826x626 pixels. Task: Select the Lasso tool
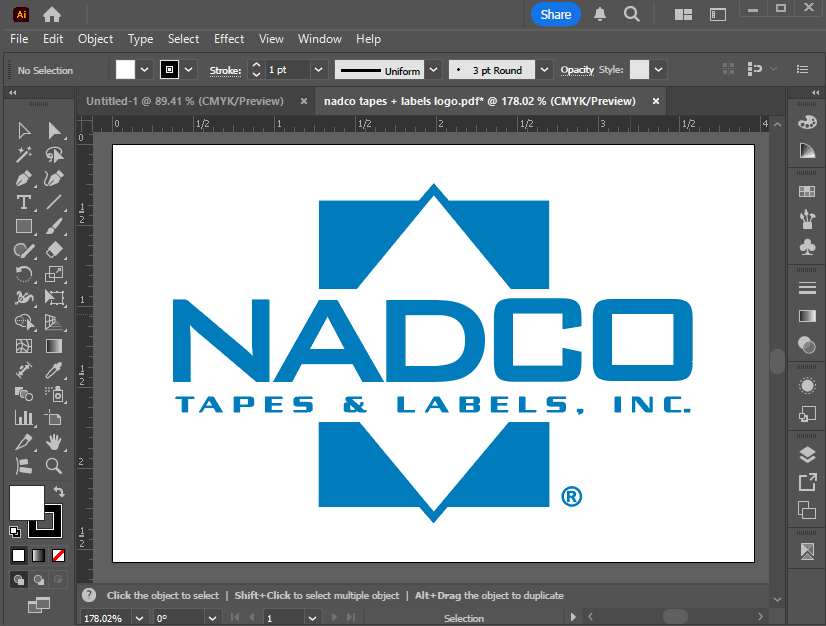point(54,154)
